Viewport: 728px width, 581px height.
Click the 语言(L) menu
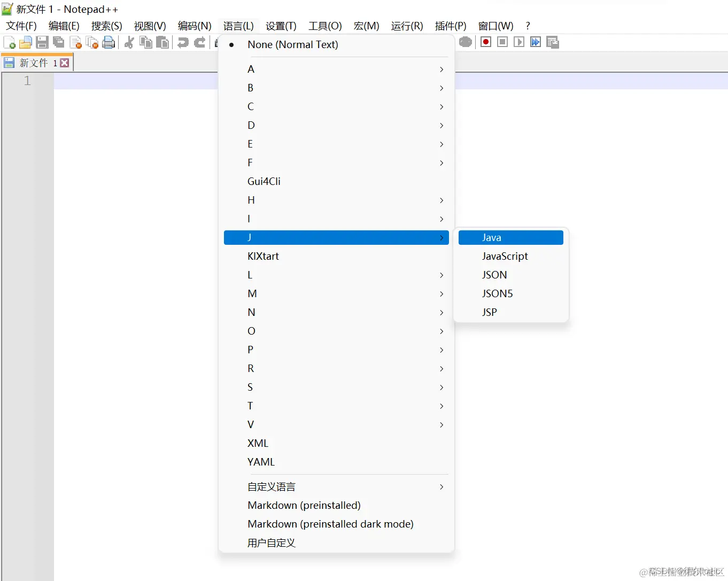tap(238, 26)
